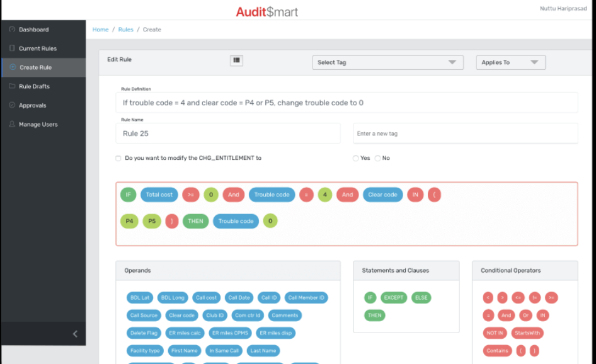Click the Clear code chip in the rule builder
Image resolution: width=596 pixels, height=364 pixels.
pos(383,195)
